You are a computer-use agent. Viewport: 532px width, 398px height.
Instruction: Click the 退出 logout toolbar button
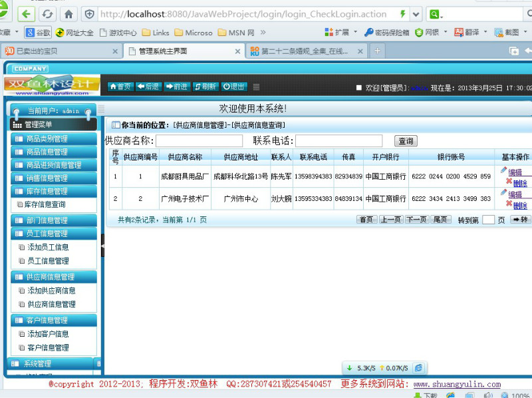click(x=234, y=87)
